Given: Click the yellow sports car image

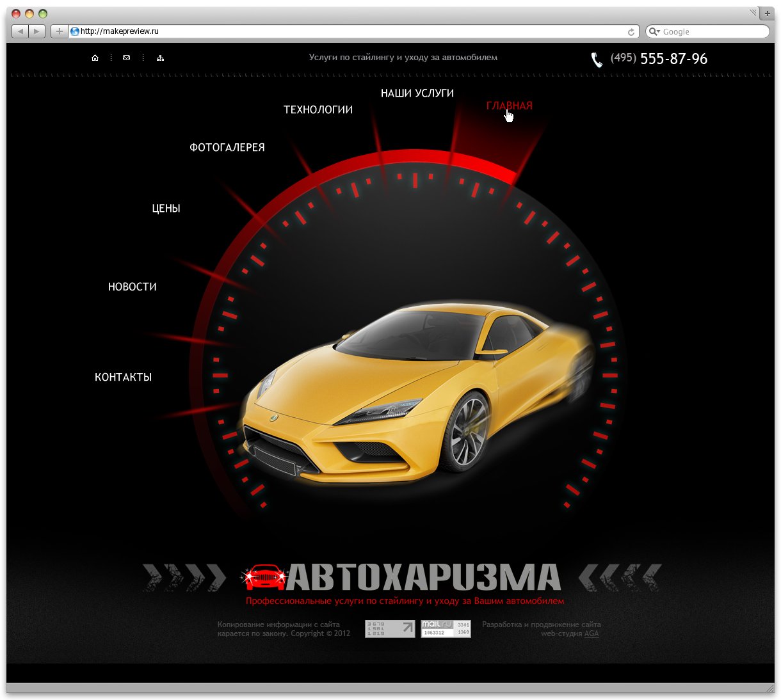Looking at the screenshot, I should click(x=417, y=394).
